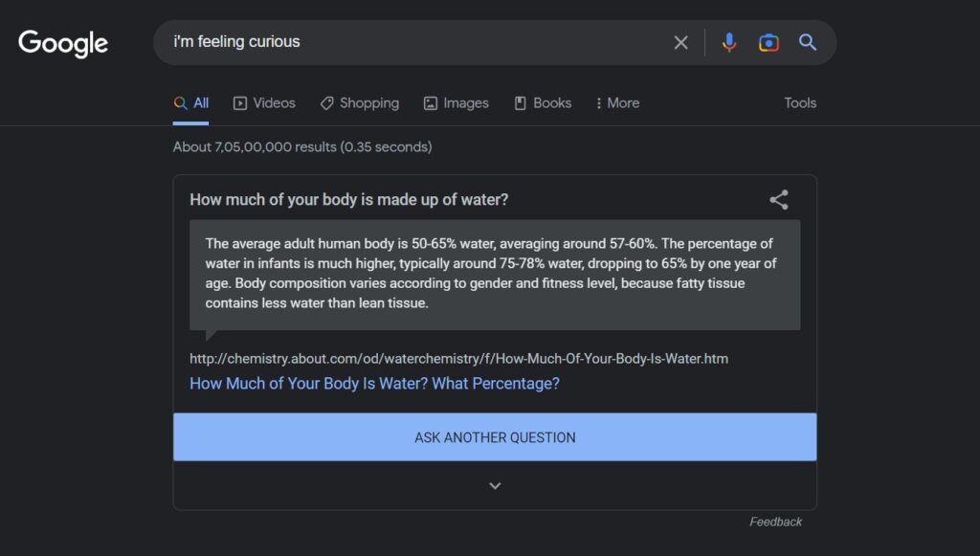Open 'How Much of Your Body Is Water' link
Viewport: 980px width, 556px height.
click(x=374, y=383)
